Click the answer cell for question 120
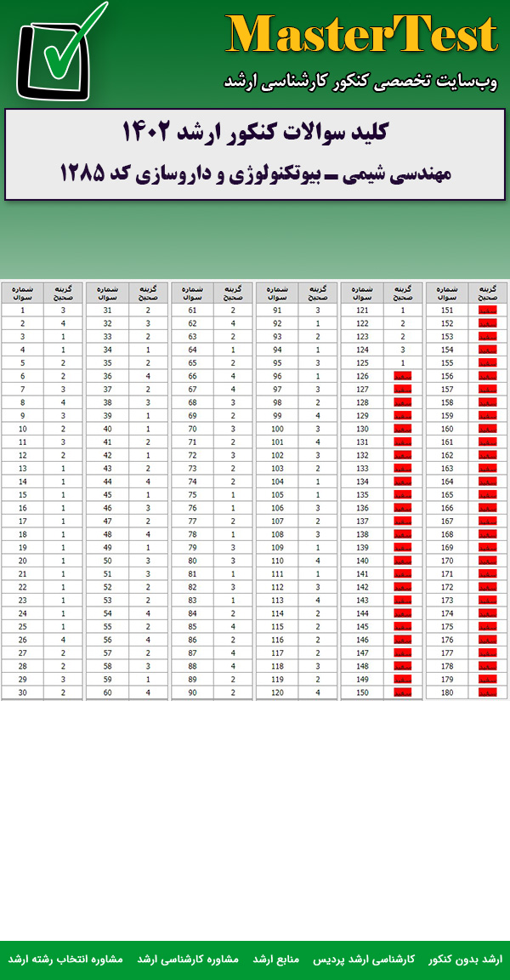 point(318,692)
